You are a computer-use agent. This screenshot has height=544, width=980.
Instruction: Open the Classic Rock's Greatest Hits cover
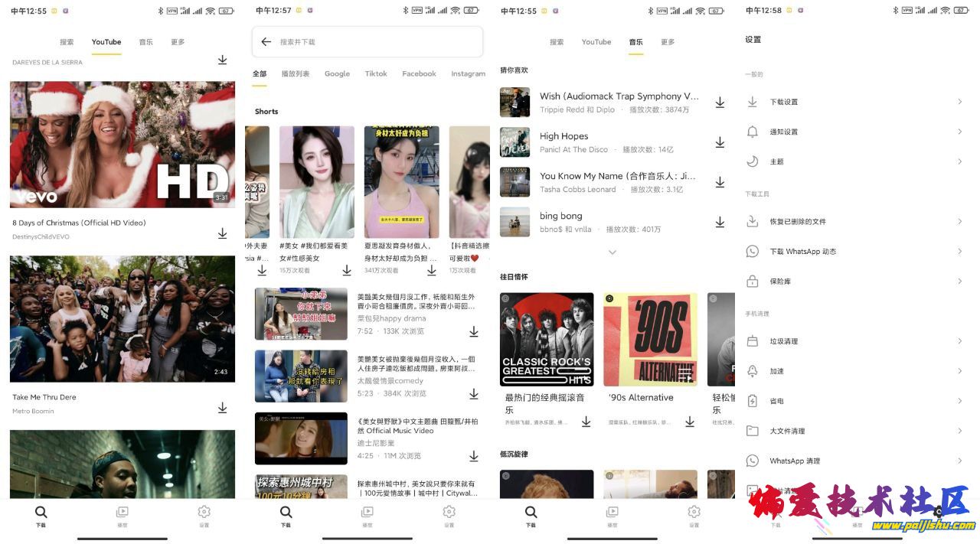click(x=547, y=339)
